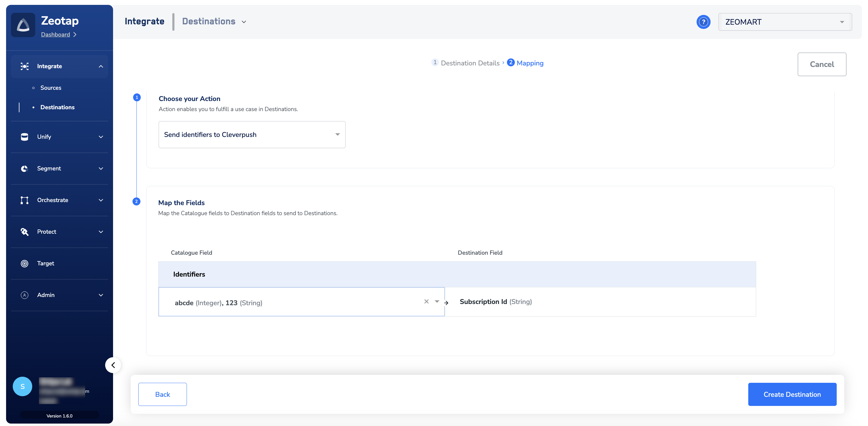The width and height of the screenshot is (868, 426).
Task: Follow the Dashboard link
Action: 56,34
